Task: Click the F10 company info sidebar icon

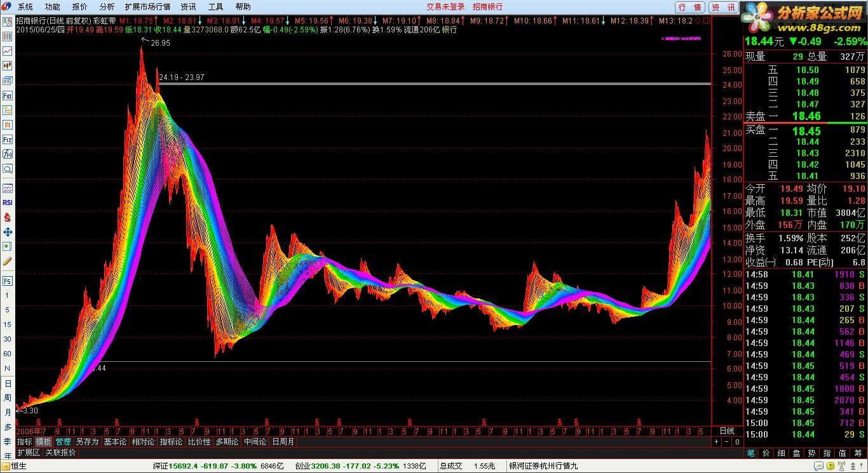Action: [8, 95]
